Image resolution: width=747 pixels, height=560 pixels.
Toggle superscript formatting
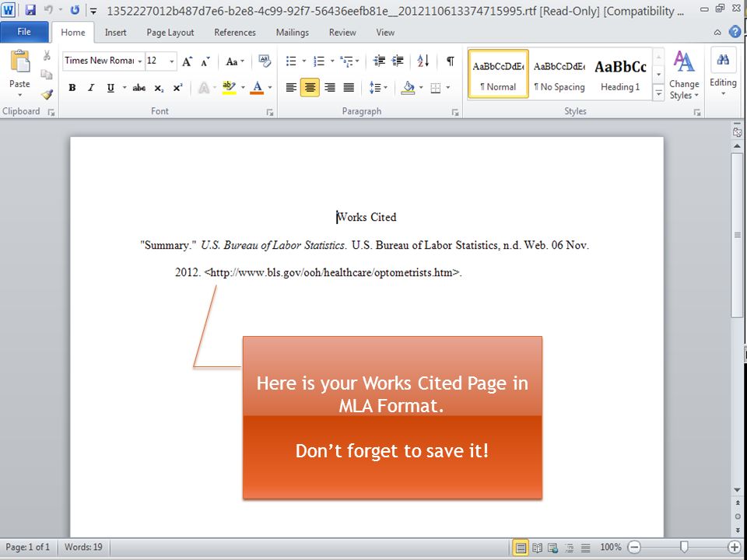(x=177, y=88)
